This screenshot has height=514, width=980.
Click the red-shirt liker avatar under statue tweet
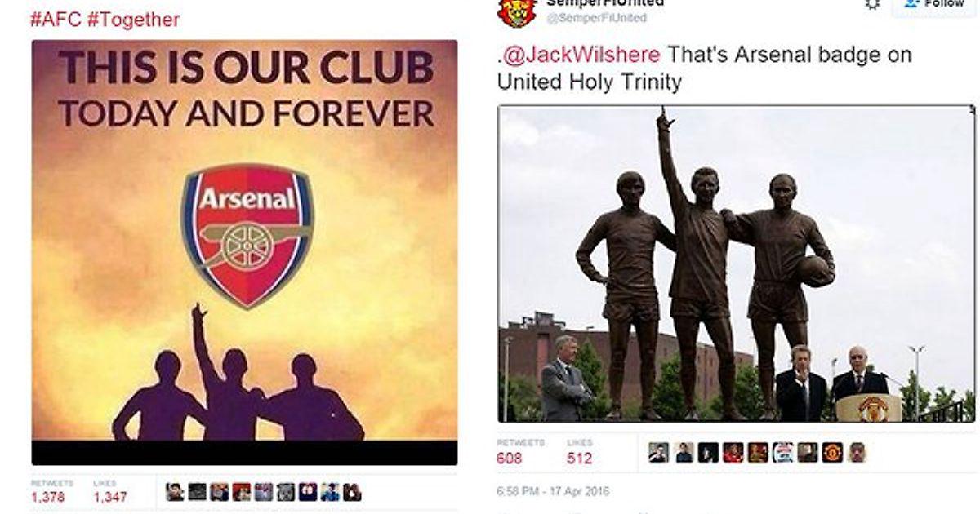733,453
